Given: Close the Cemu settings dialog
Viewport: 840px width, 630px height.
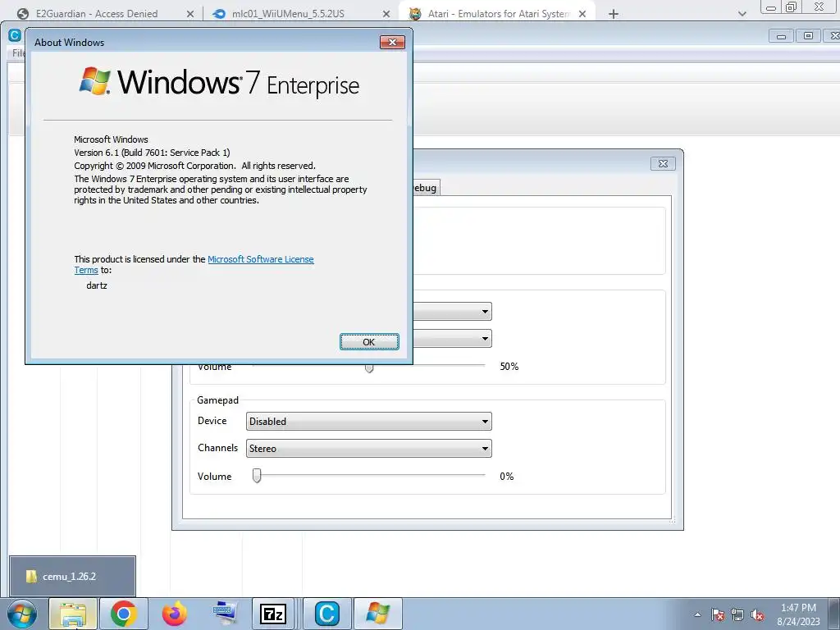Looking at the screenshot, I should [x=663, y=163].
